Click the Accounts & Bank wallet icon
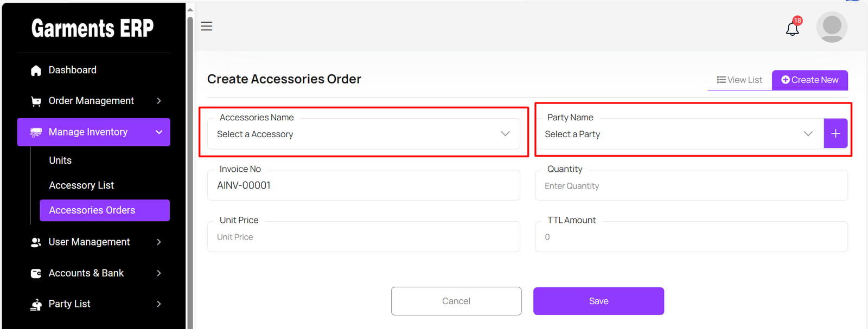This screenshot has height=329, width=868. (x=36, y=274)
